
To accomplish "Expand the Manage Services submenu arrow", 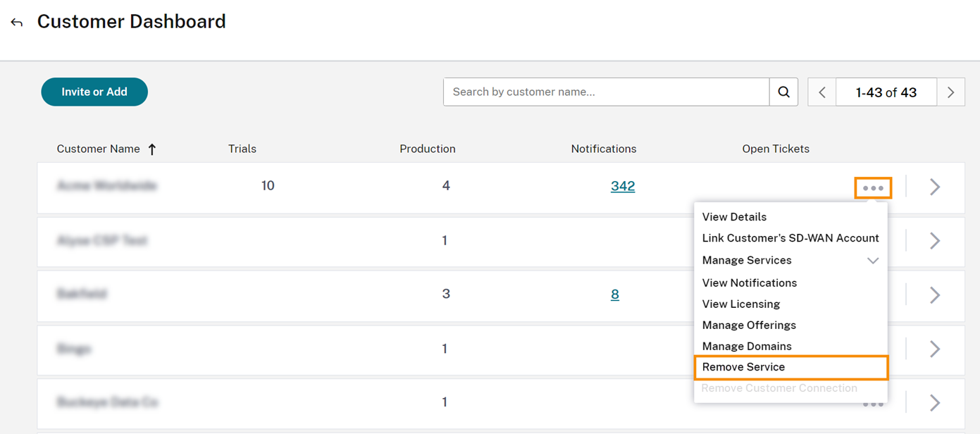I will tap(873, 261).
